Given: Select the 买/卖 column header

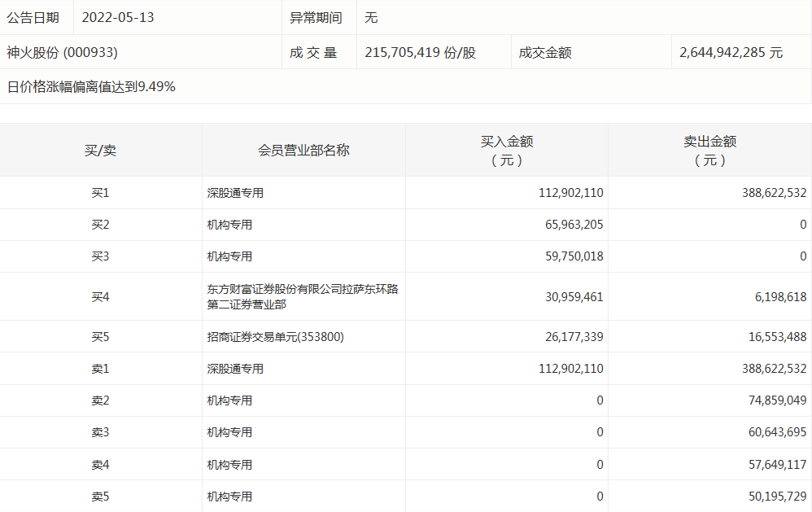Looking at the screenshot, I should pos(100,150).
